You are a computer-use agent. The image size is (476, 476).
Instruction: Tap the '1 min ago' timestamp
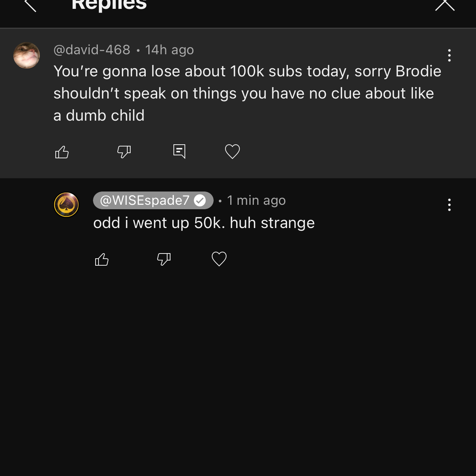pyautogui.click(x=256, y=200)
